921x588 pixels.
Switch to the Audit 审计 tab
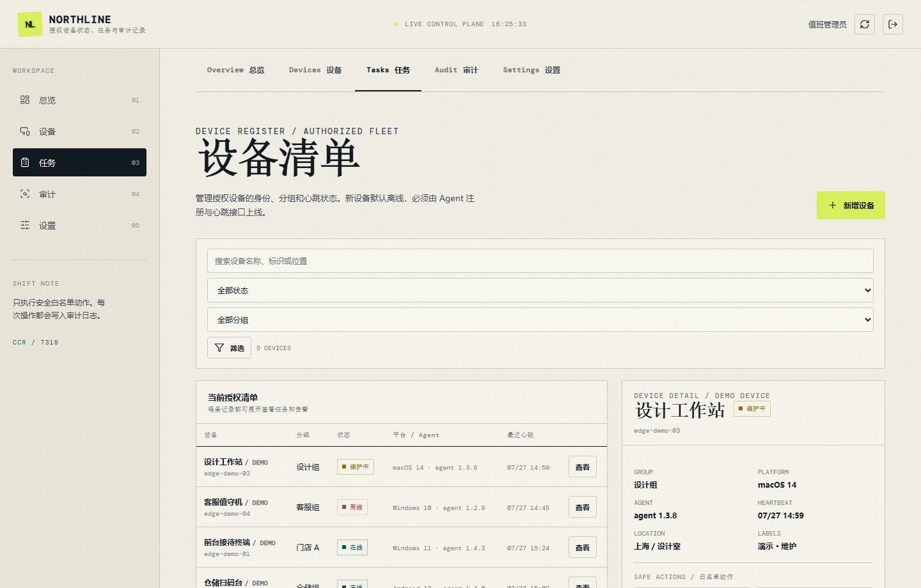coord(456,70)
